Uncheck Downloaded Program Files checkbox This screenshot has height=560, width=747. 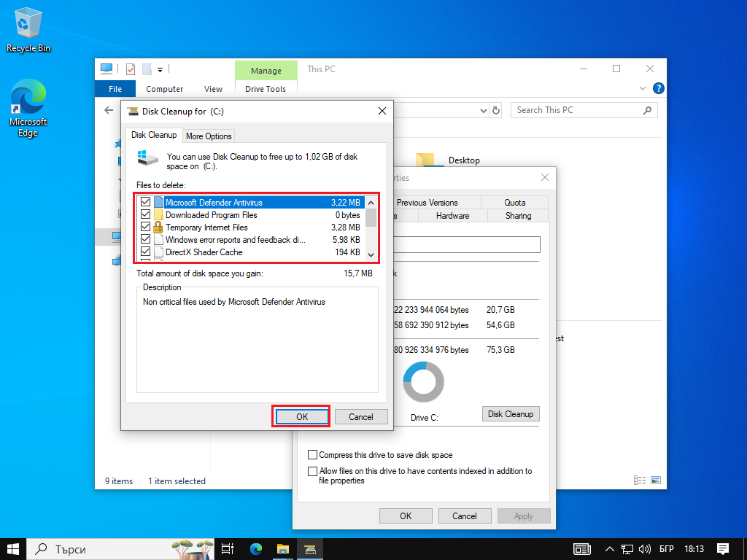(x=145, y=214)
